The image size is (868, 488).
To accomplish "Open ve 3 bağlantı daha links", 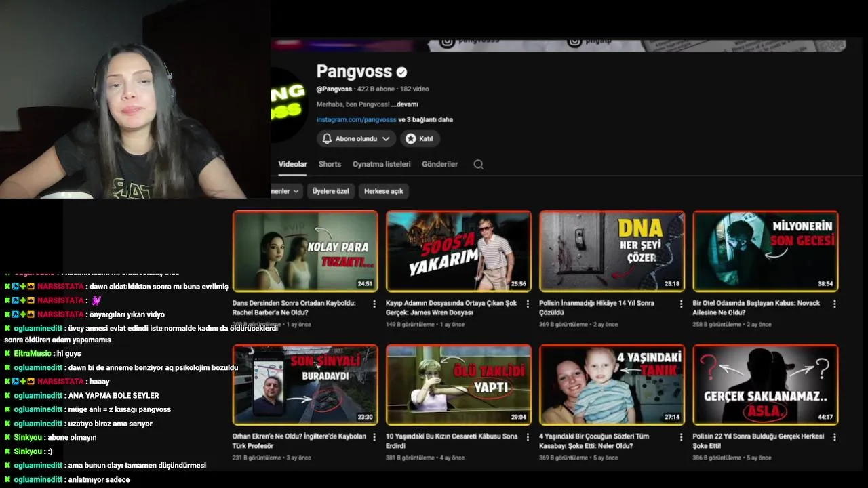I will pyautogui.click(x=425, y=119).
